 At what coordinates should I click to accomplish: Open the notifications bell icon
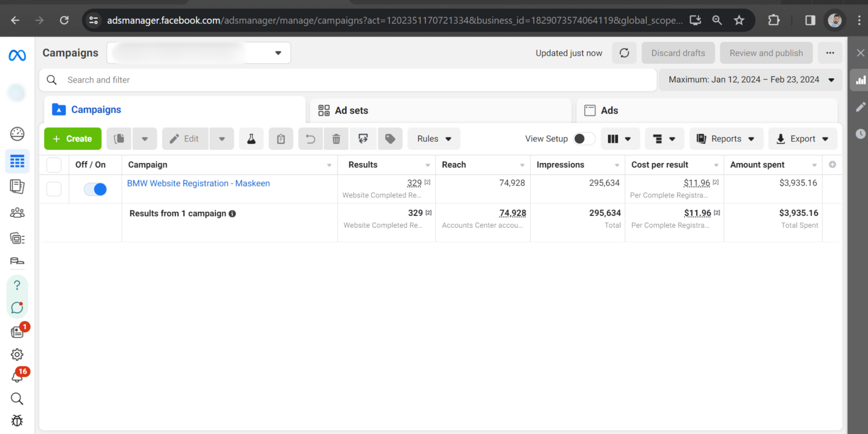[17, 376]
